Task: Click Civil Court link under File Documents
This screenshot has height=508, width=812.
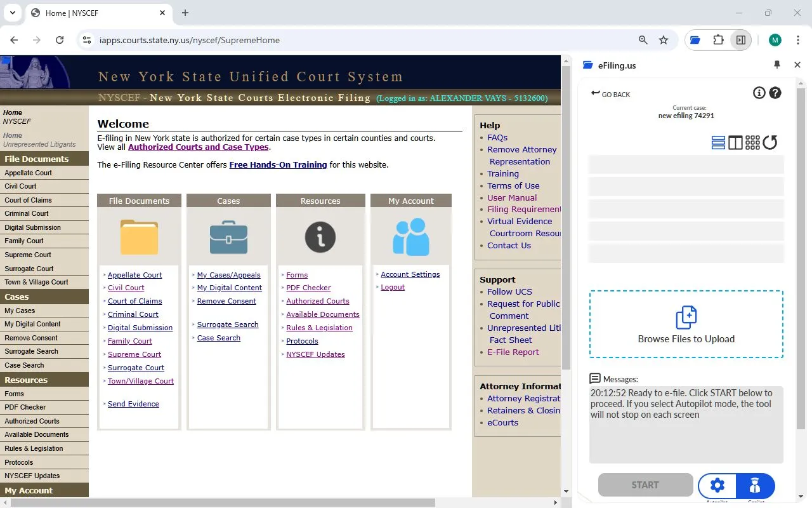Action: [x=126, y=288]
